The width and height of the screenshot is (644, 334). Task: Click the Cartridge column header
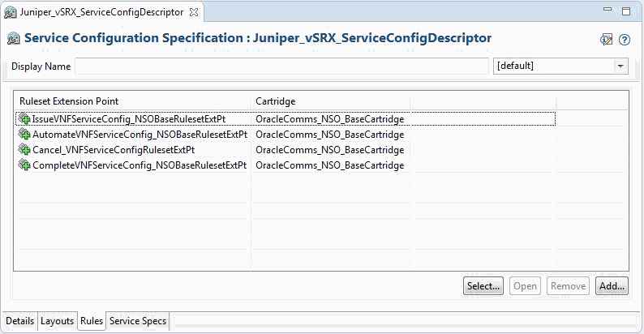pyautogui.click(x=330, y=101)
